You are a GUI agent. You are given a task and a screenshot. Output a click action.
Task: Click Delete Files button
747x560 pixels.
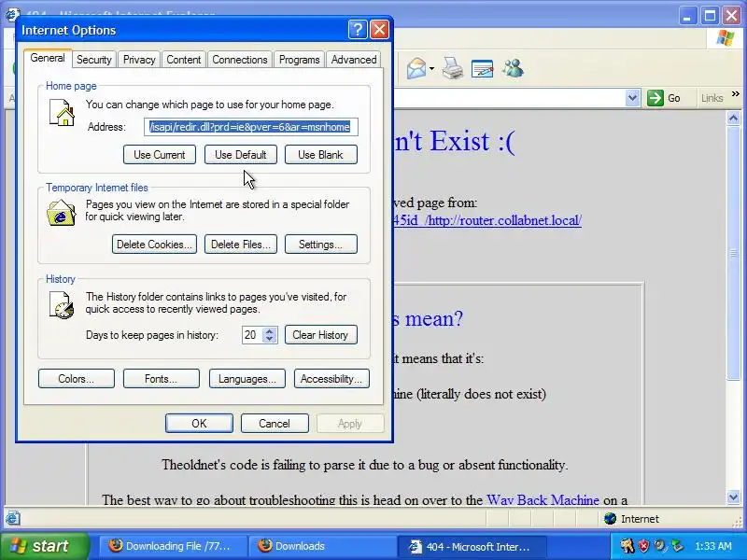[241, 245]
